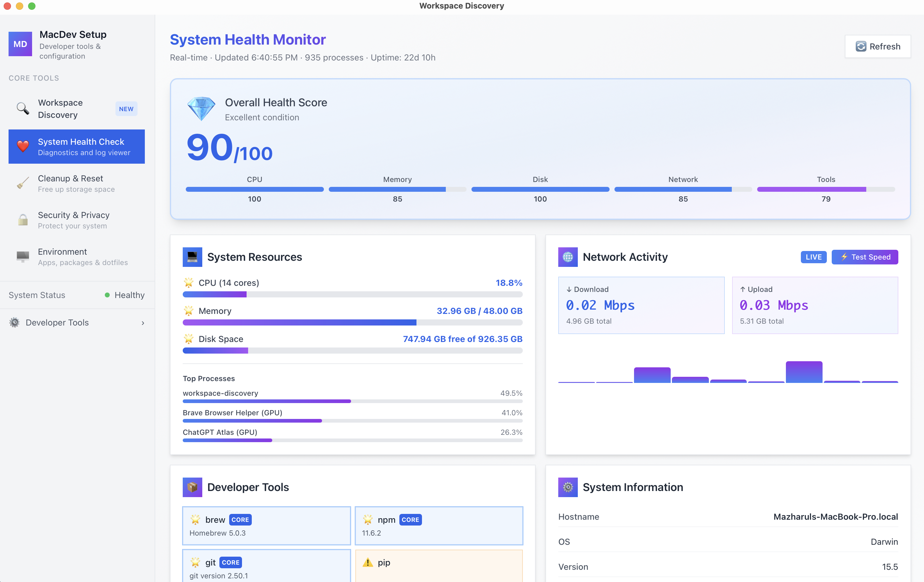Toggle the LIVE indicator on Network Activity

(x=813, y=257)
